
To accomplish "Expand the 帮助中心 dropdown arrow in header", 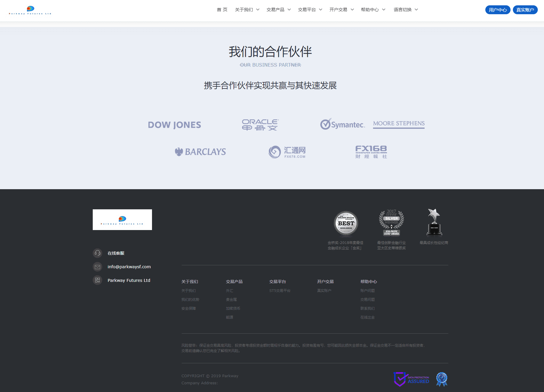I will (384, 10).
